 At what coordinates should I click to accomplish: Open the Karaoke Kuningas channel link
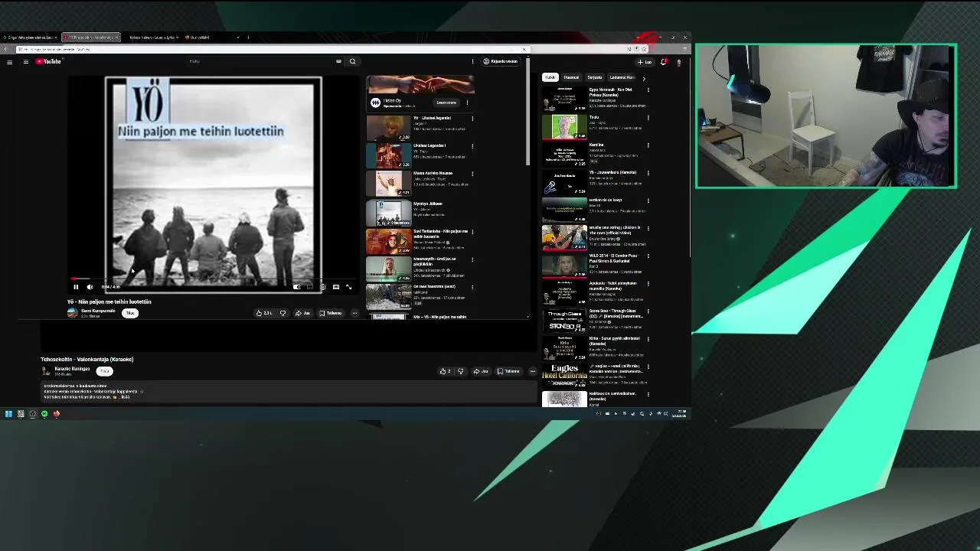(x=72, y=369)
